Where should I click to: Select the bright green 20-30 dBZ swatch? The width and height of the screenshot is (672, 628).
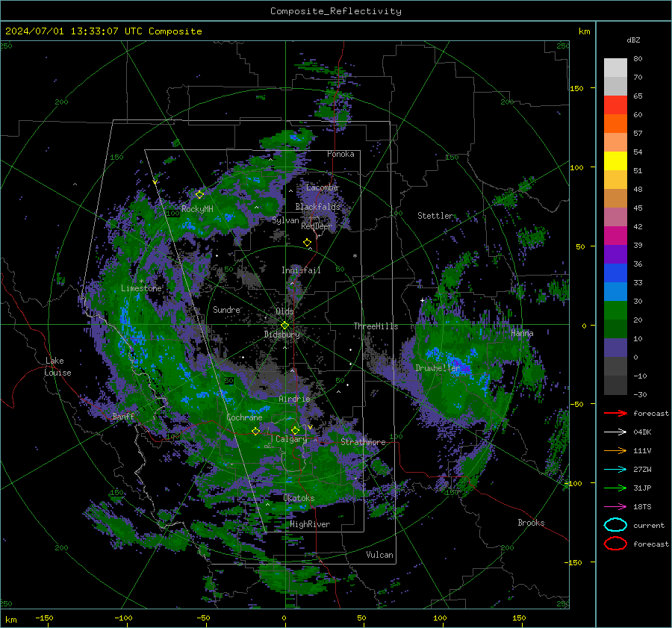[x=615, y=311]
